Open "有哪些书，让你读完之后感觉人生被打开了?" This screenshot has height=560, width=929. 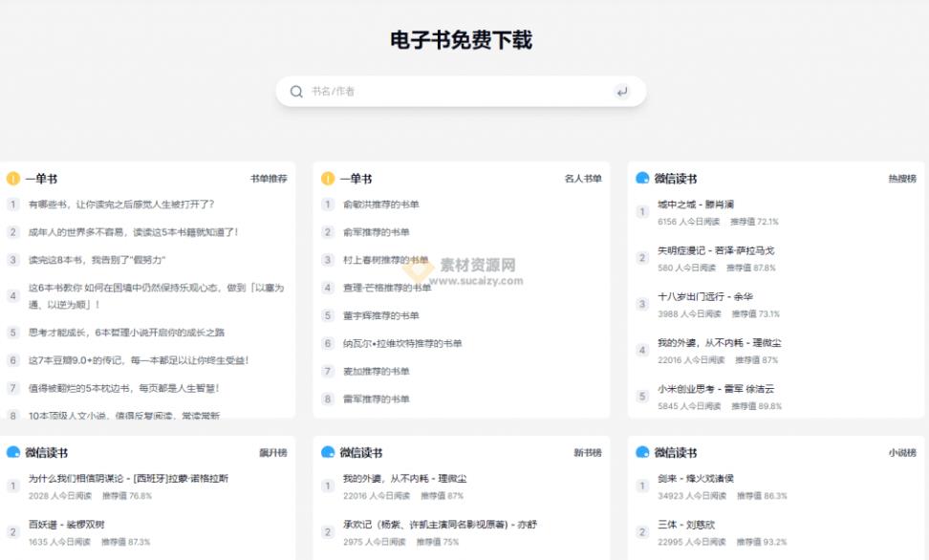(x=121, y=205)
